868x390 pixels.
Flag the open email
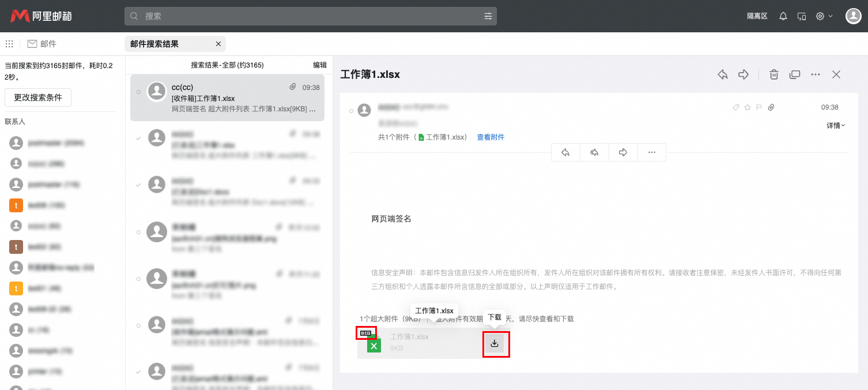coord(758,107)
